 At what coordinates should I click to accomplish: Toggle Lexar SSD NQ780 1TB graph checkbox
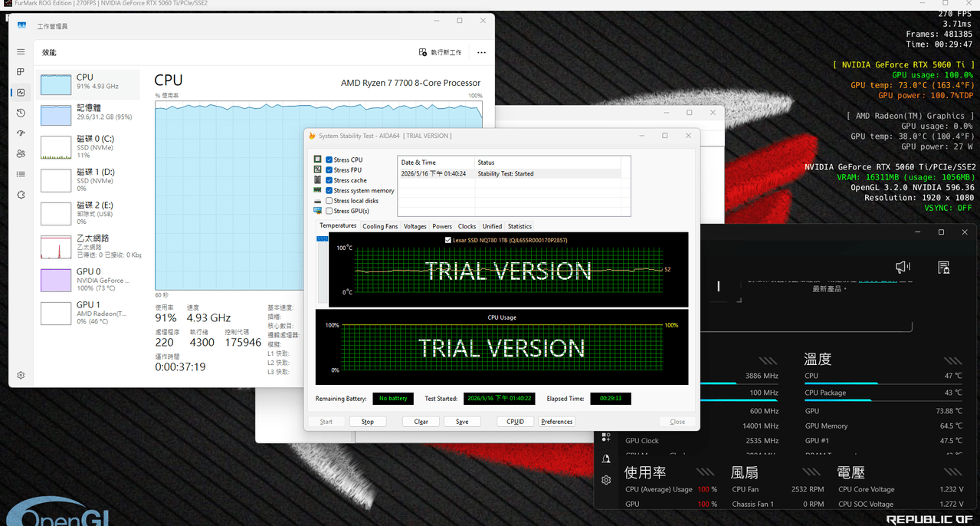point(448,240)
